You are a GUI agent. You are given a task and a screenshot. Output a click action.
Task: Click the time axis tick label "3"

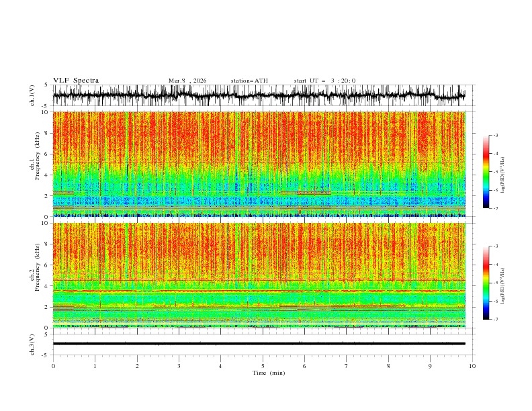[179, 366]
